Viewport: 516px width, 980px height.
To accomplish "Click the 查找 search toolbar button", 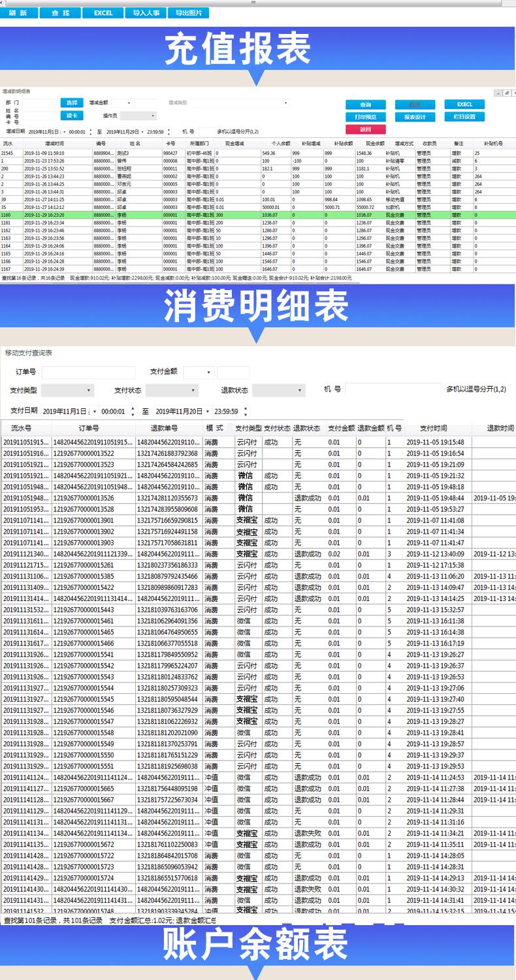I will [x=61, y=13].
